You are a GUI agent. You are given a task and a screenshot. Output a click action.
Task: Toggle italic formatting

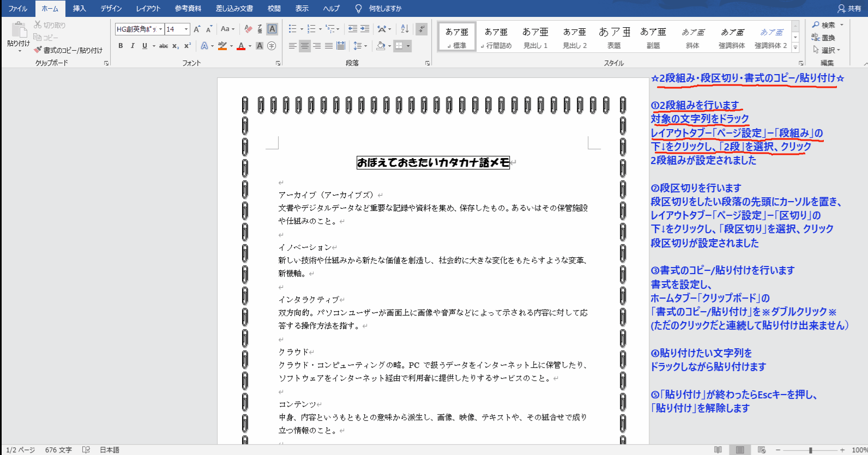point(132,46)
